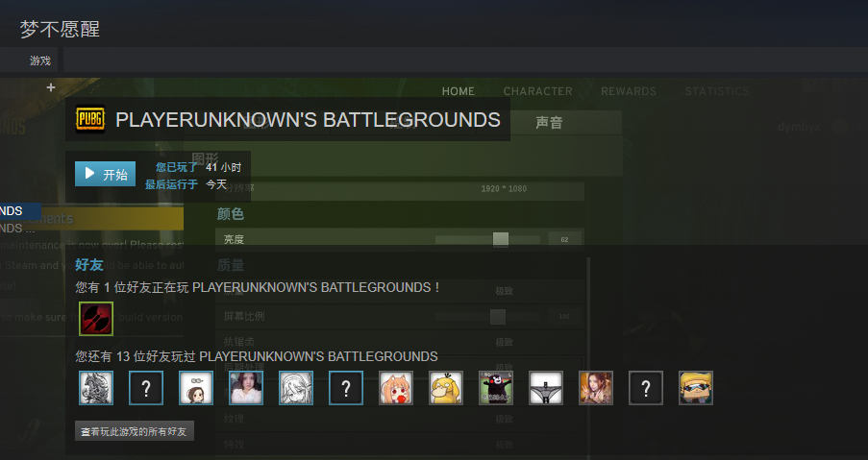
Task: Open the blonde sunglasses cartoon avatar
Action: [x=696, y=388]
